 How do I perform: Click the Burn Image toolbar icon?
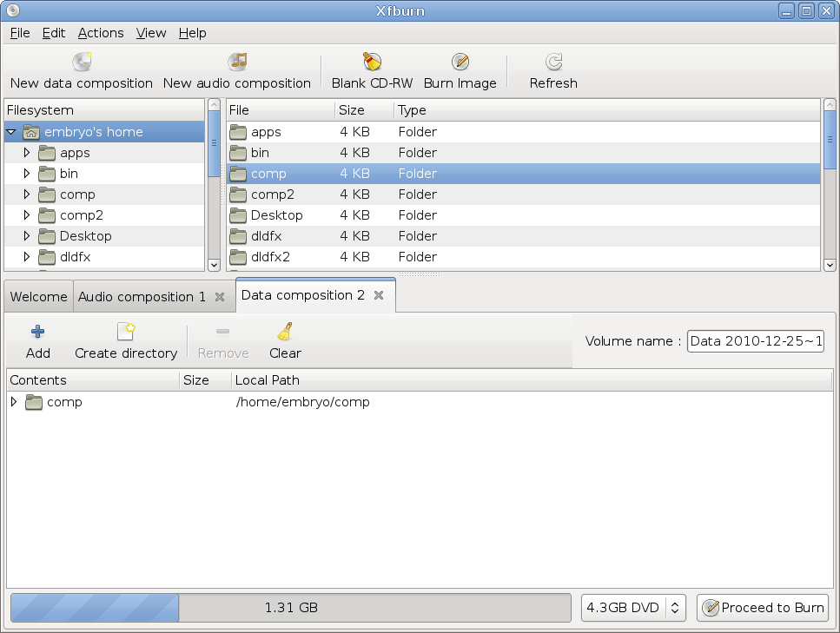pyautogui.click(x=460, y=63)
